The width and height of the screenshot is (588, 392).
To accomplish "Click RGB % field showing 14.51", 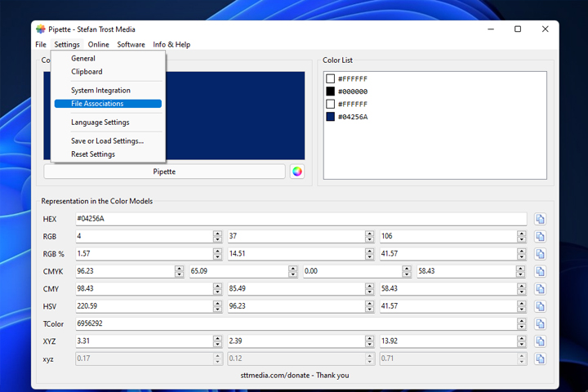I will [x=296, y=254].
